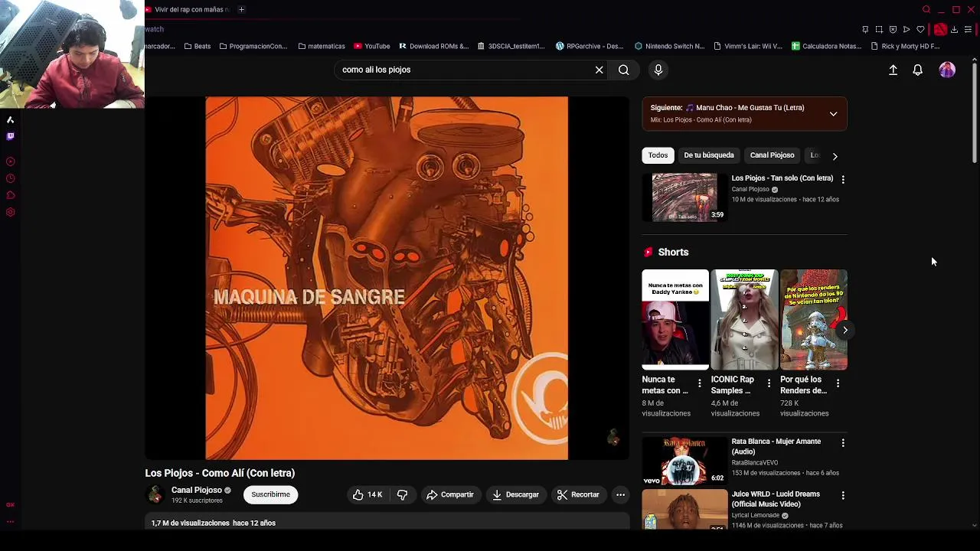Click the ad blocker shield icon
980x551 pixels.
coord(893,29)
